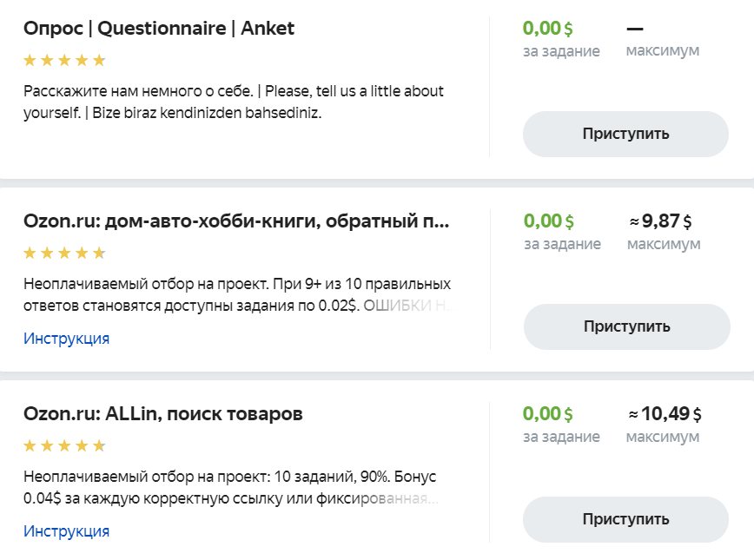This screenshot has width=754, height=560.
Task: Click the ≈10,49 $ maximum amount
Action: (x=665, y=414)
